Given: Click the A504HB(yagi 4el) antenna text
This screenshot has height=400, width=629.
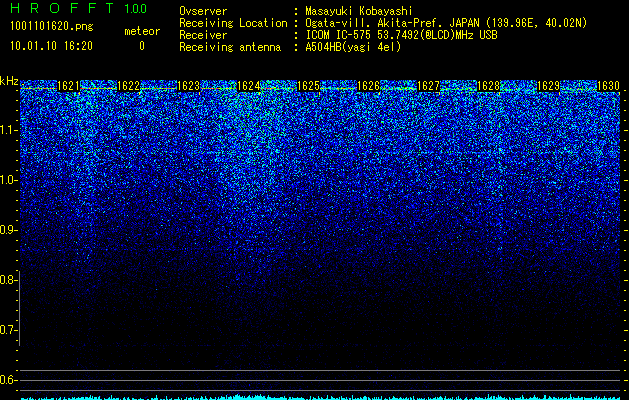Looking at the screenshot, I should [353, 47].
